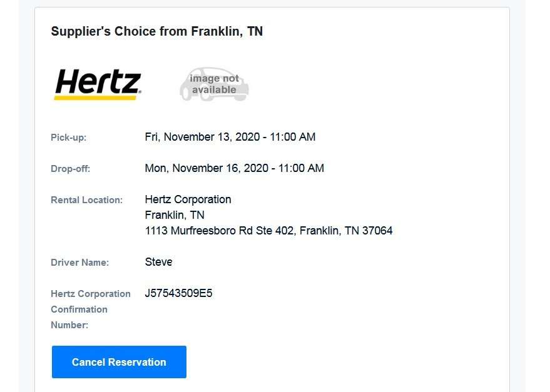Select the Supplier's Choice from Franklin heading

coord(156,31)
